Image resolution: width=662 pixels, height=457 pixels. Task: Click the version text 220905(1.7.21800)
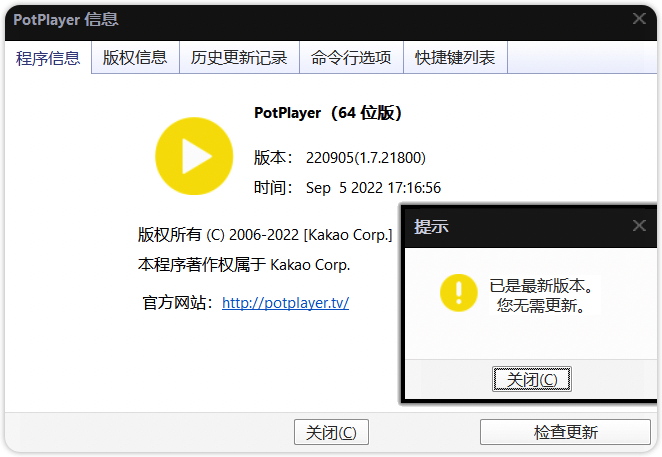pos(366,158)
